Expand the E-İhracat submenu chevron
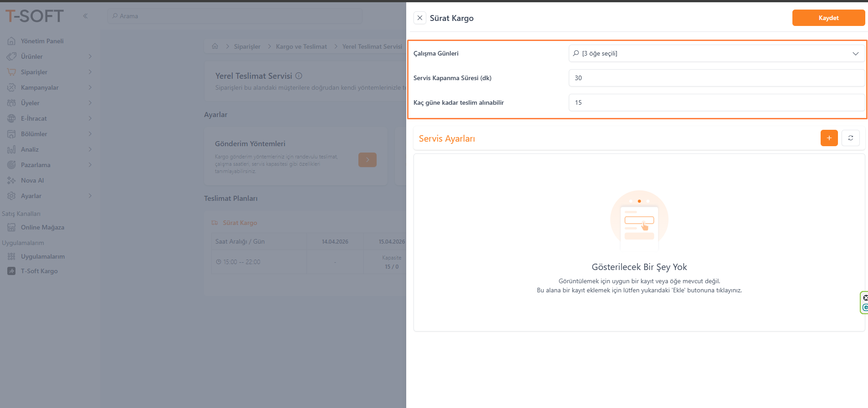Screen dimensions: 868x408 (90, 118)
